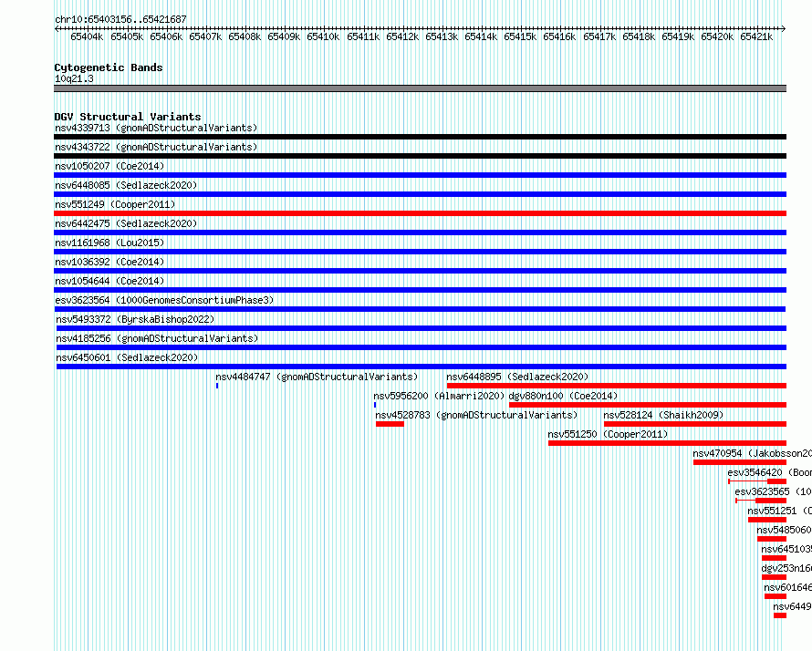Open the DGV Structural Variants track heading
The image size is (812, 651).
tap(128, 117)
